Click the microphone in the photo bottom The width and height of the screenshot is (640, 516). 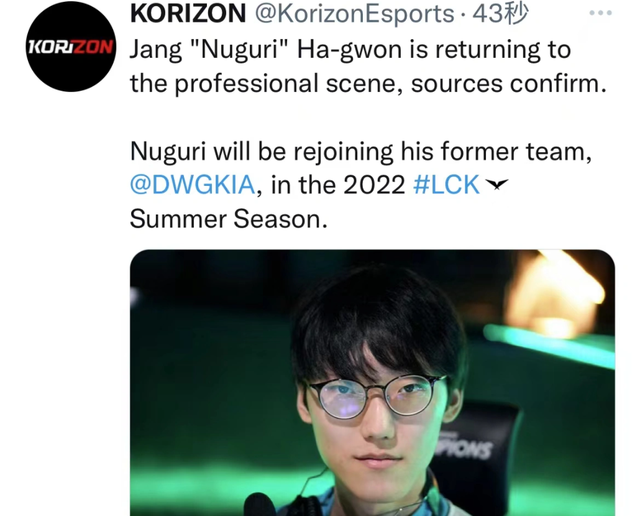[x=260, y=505]
